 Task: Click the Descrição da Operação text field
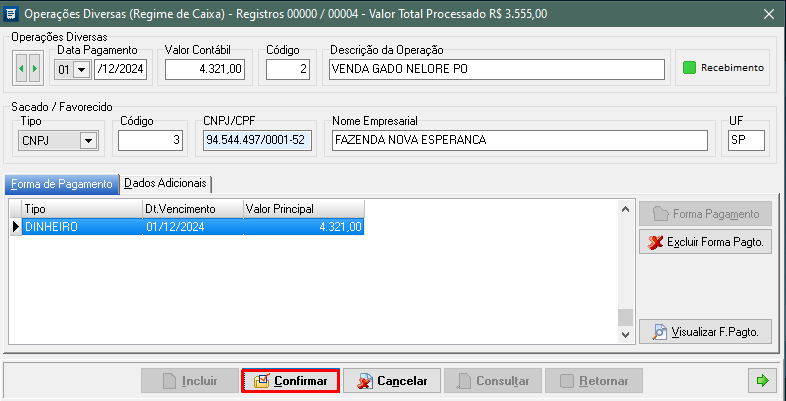496,69
